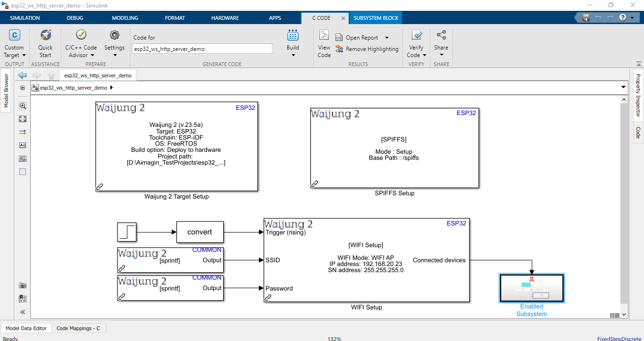Insert an annotation from the palette
This screenshot has height=341, width=644.
pyautogui.click(x=23, y=145)
